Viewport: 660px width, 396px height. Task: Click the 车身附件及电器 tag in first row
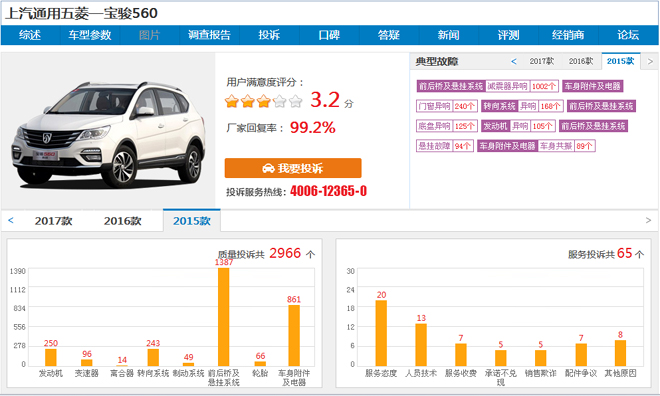coord(593,86)
